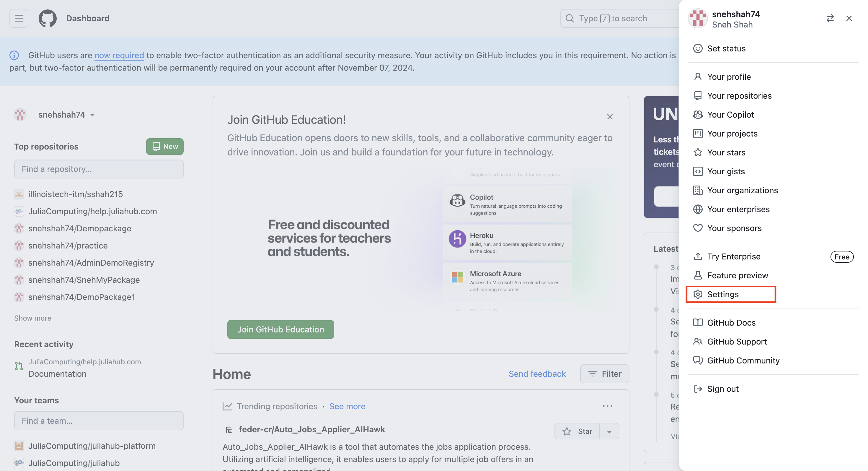The width and height of the screenshot is (868, 471).
Task: Click the Your enterprises globe icon
Action: [x=698, y=209]
